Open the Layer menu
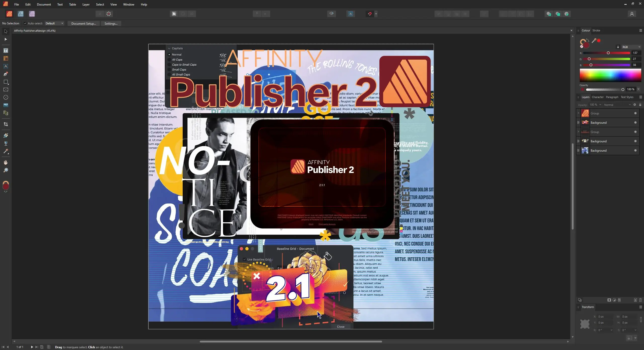 tap(86, 4)
